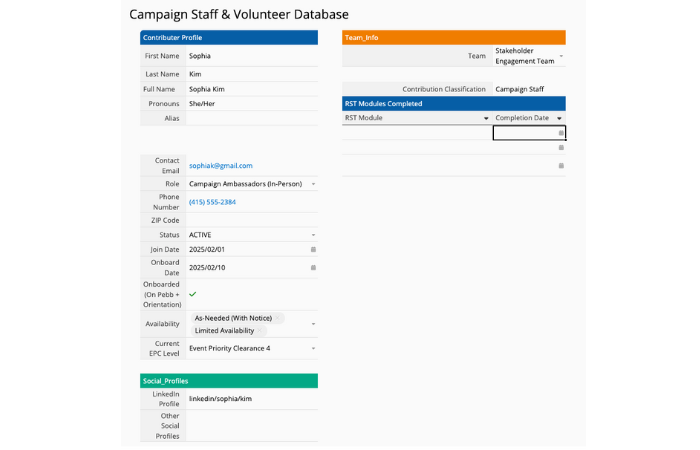Image resolution: width=700 pixels, height=450 pixels.
Task: Click the LinkedIn Profile field
Action: click(250, 398)
